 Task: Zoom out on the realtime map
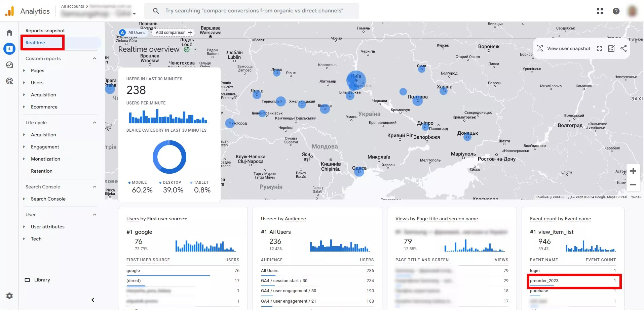coord(633,185)
